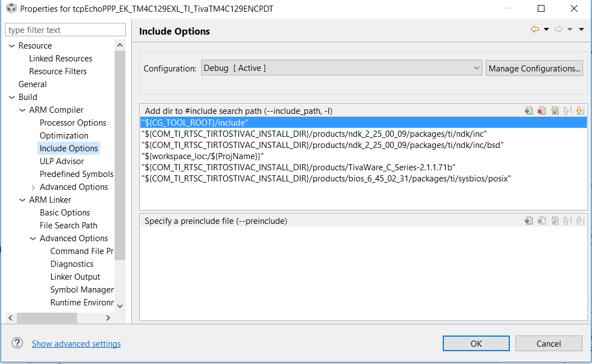
Task: Click the help question mark icon
Action: [17, 343]
